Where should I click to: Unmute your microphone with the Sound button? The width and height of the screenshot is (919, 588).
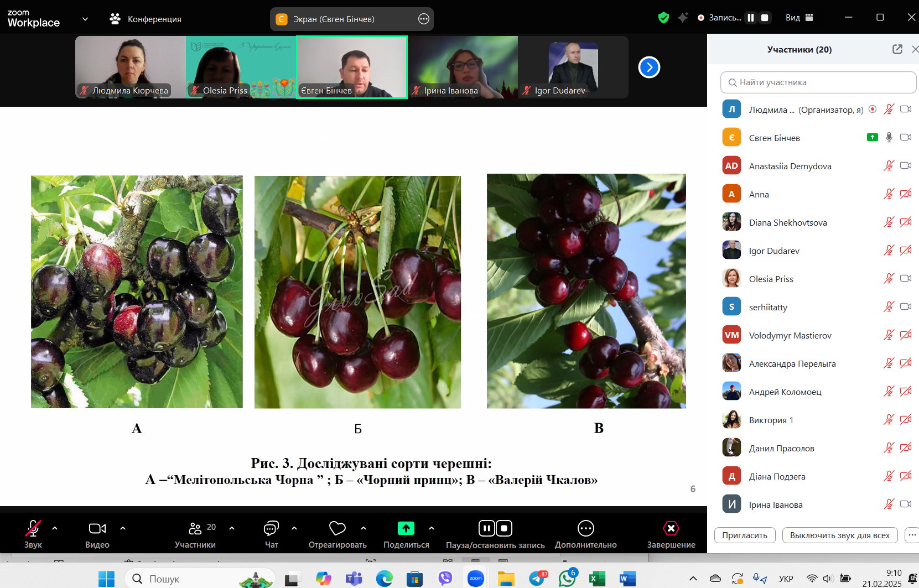[x=33, y=529]
